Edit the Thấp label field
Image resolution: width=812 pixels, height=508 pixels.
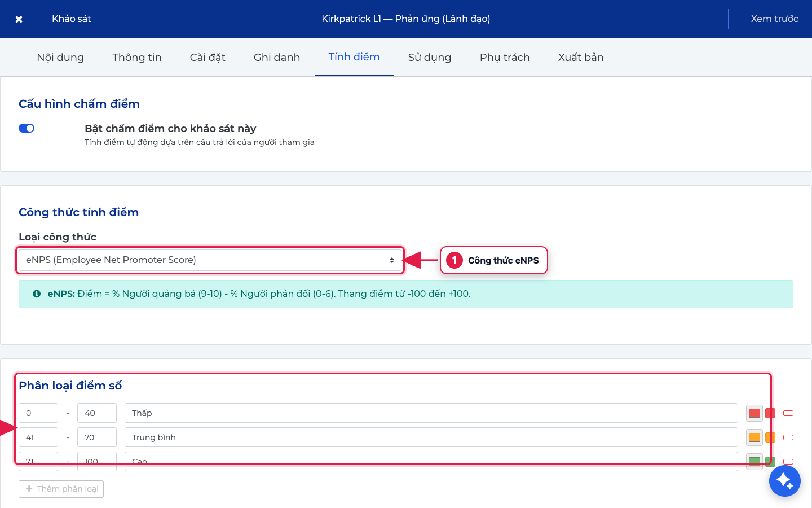(x=431, y=413)
